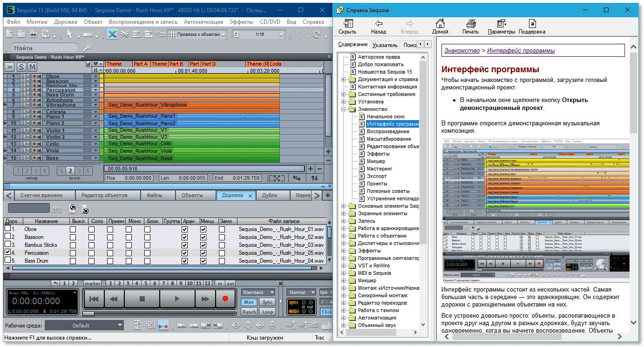Click the magnifier search icon next to Найти
The width and height of the screenshot is (644, 347).
(87, 47)
